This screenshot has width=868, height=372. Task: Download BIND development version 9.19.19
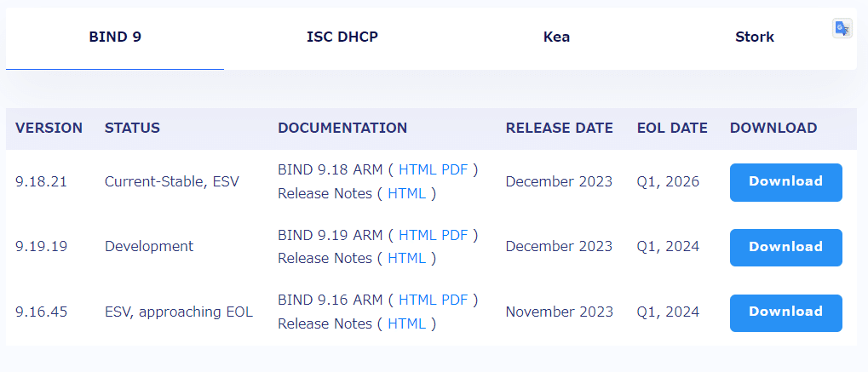pos(786,248)
